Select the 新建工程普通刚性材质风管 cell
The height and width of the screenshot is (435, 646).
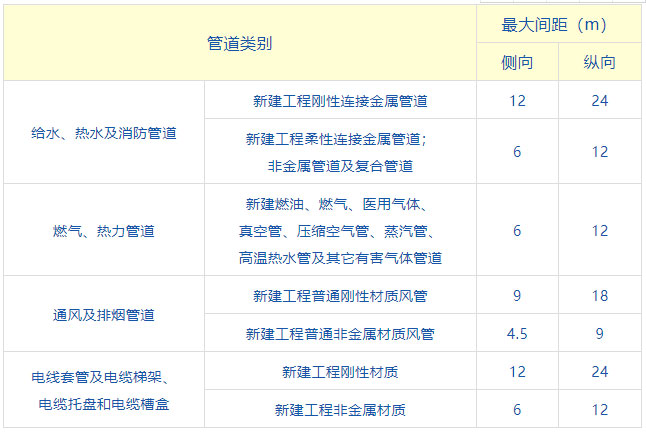click(340, 296)
